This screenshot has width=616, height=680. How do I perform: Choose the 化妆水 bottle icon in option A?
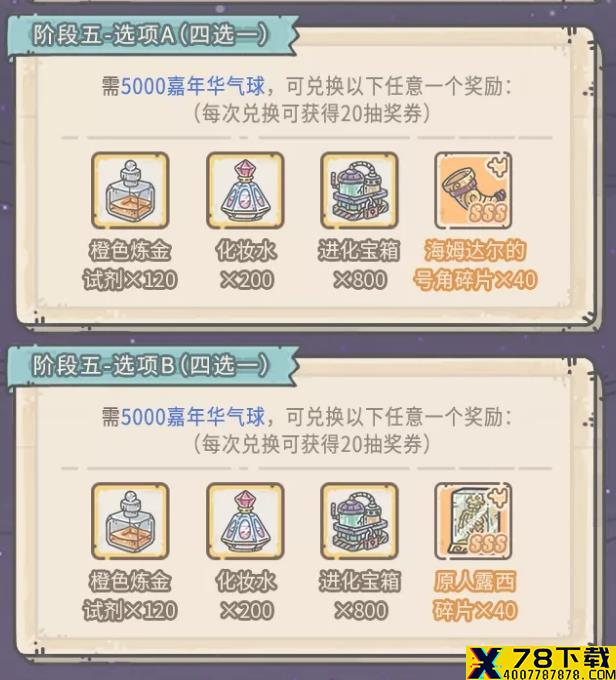(245, 191)
